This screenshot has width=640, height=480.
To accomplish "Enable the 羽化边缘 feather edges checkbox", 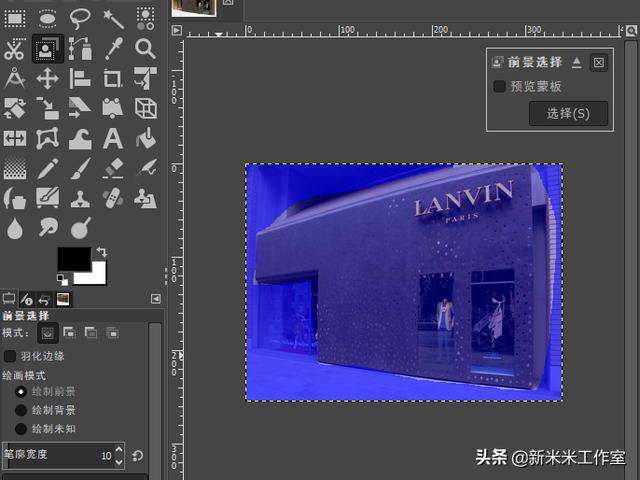I will pos(10,356).
